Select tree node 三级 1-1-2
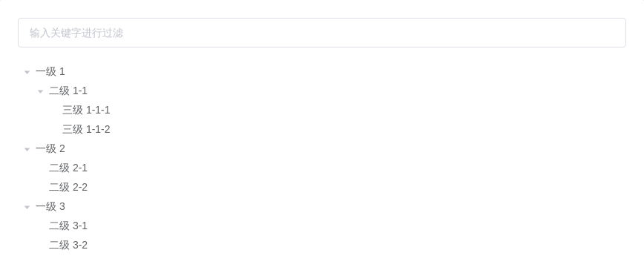 coord(86,129)
